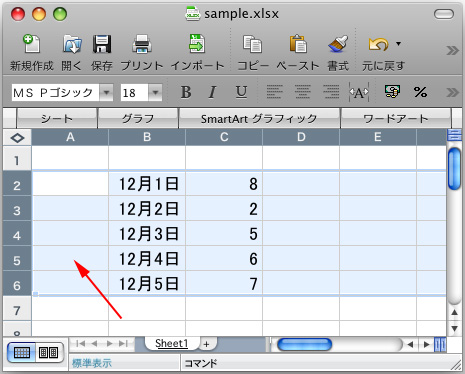Click the 新規作成 new workbook icon
The height and width of the screenshot is (374, 465).
pyautogui.click(x=32, y=44)
